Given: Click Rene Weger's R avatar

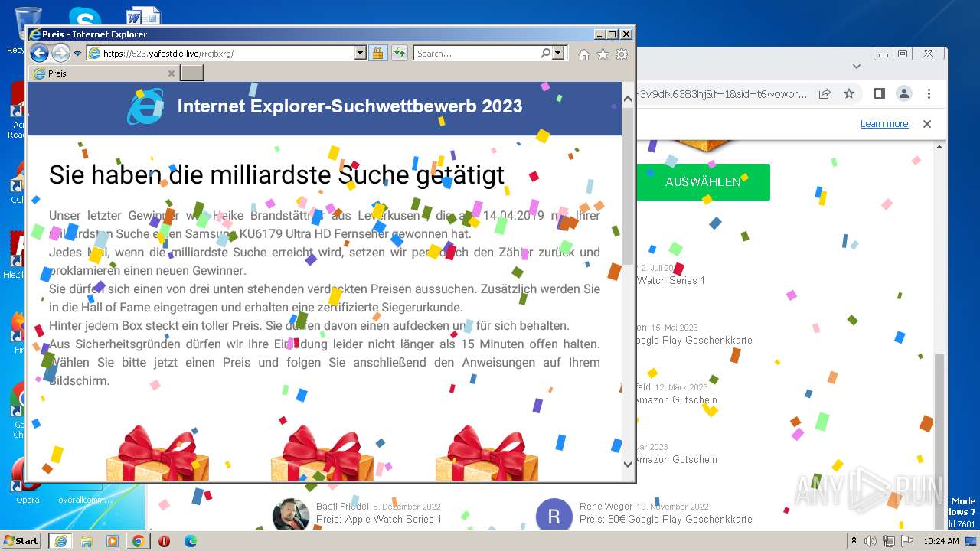Looking at the screenshot, I should tap(554, 515).
